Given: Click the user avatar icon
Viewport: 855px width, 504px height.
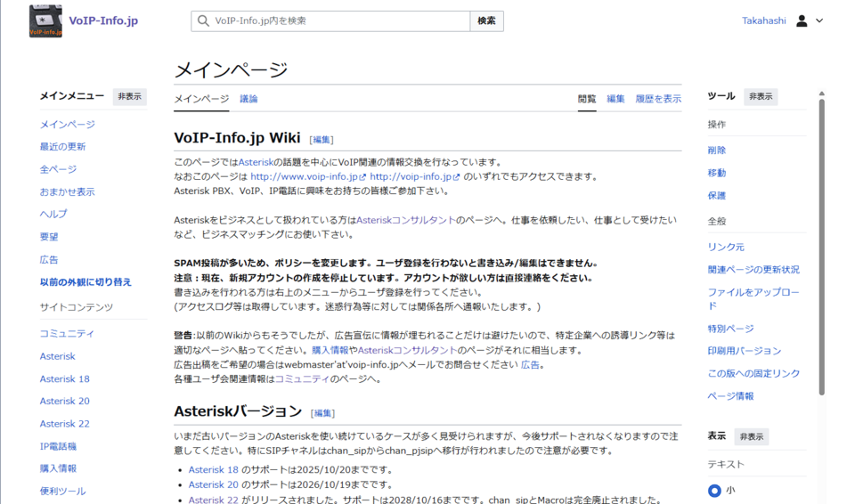Looking at the screenshot, I should click(802, 20).
